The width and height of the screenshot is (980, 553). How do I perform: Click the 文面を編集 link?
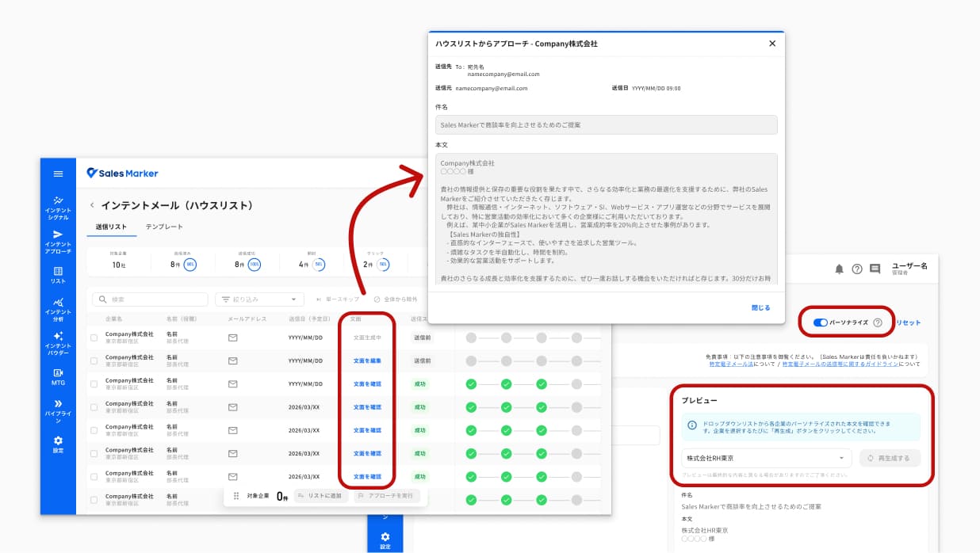(367, 360)
